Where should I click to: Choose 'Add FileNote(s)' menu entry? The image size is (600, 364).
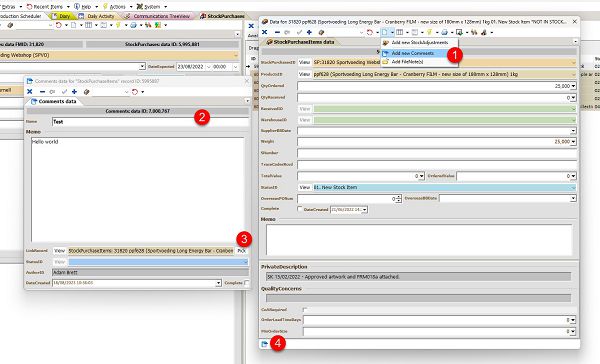(x=407, y=62)
